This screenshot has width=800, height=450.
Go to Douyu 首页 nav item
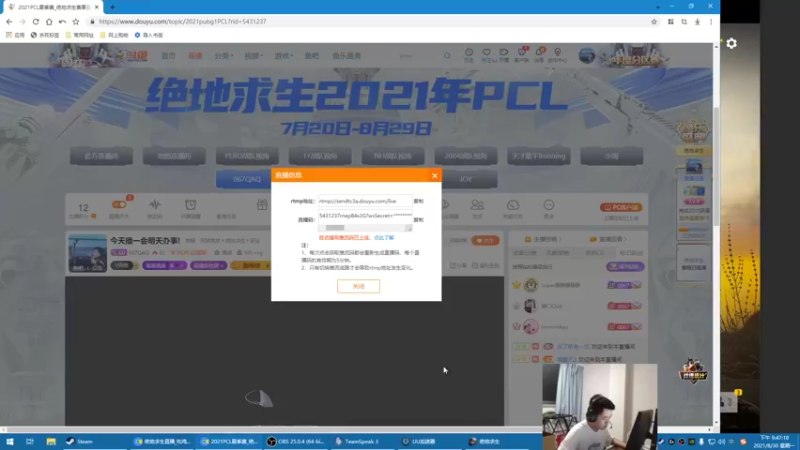point(168,56)
